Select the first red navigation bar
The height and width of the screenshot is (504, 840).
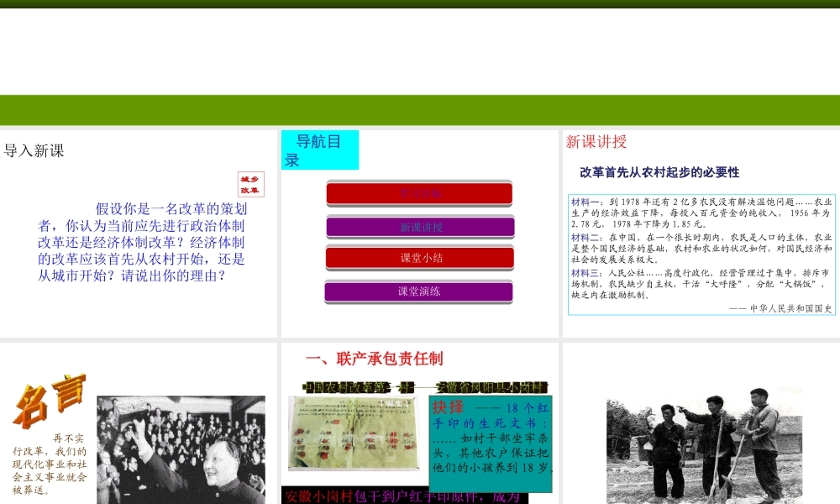(419, 193)
